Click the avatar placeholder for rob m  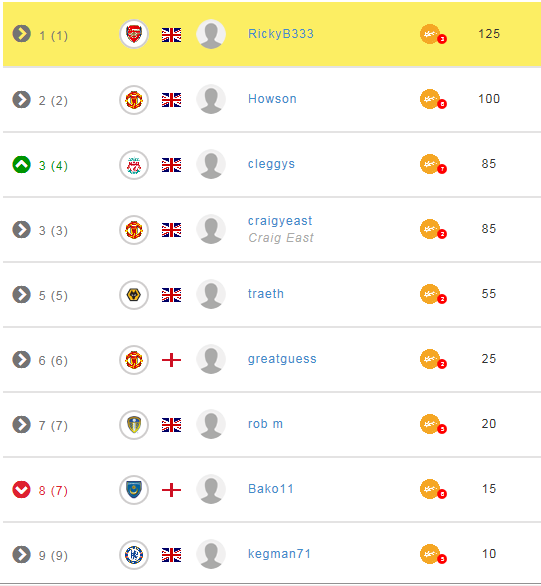point(211,424)
